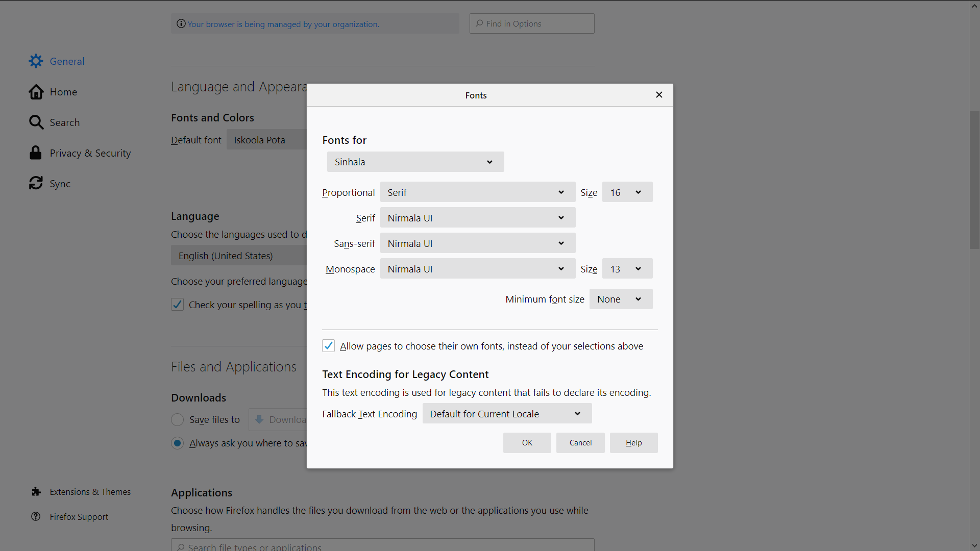The height and width of the screenshot is (551, 980).
Task: Open the managed by your organization link
Action: coord(283,24)
